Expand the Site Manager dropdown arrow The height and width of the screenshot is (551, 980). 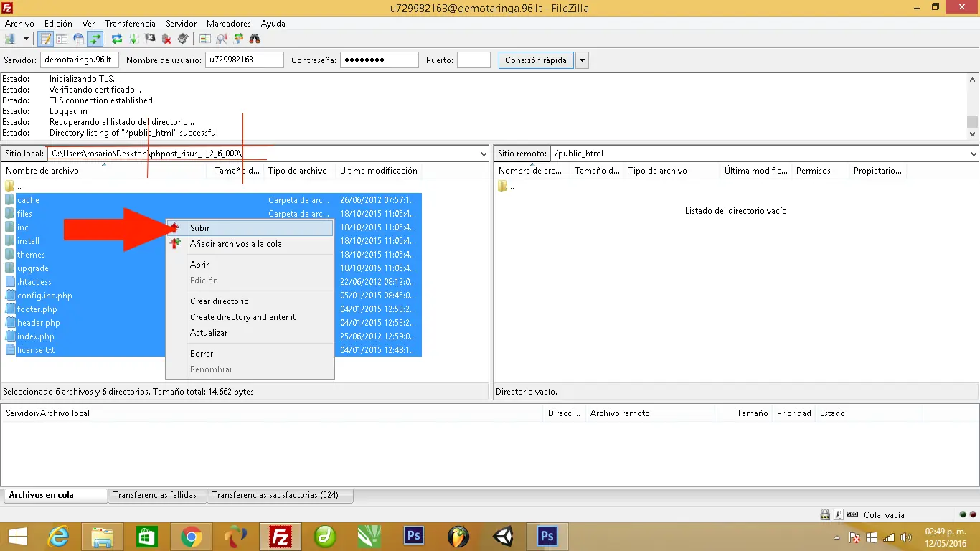[x=26, y=39]
